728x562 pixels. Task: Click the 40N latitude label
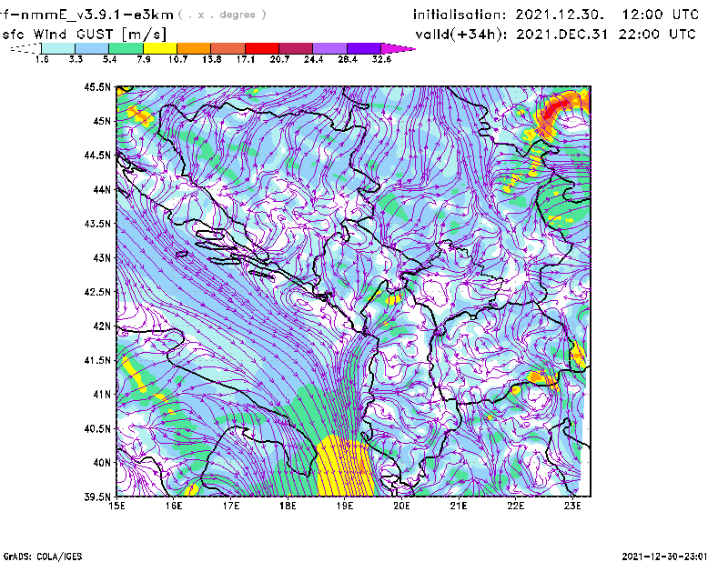(102, 463)
